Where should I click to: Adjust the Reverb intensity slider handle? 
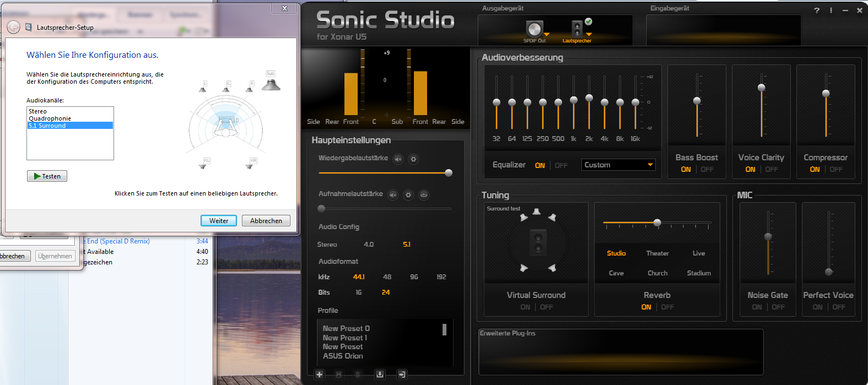coord(657,223)
